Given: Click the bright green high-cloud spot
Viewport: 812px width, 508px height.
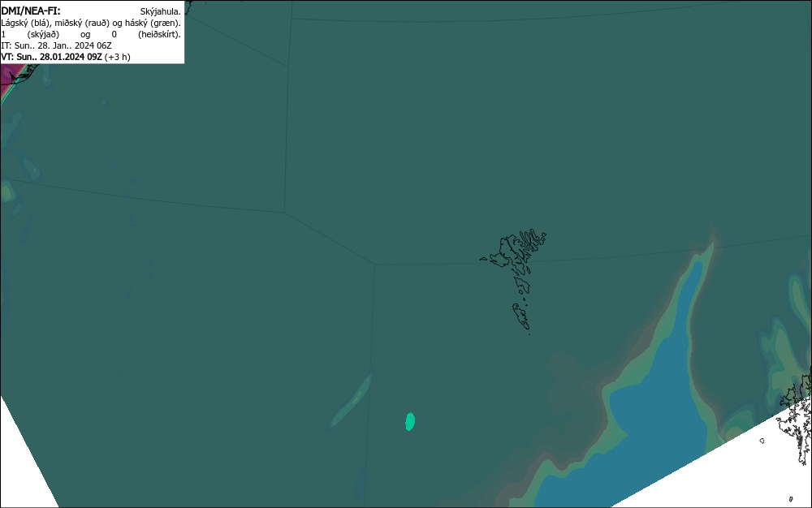Looking at the screenshot, I should [x=409, y=422].
